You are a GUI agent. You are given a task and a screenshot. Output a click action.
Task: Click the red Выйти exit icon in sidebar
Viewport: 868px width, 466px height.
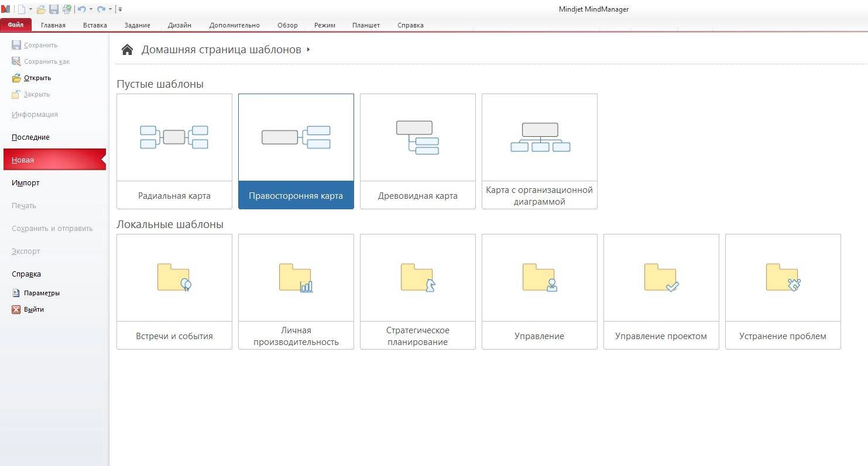[x=16, y=309]
